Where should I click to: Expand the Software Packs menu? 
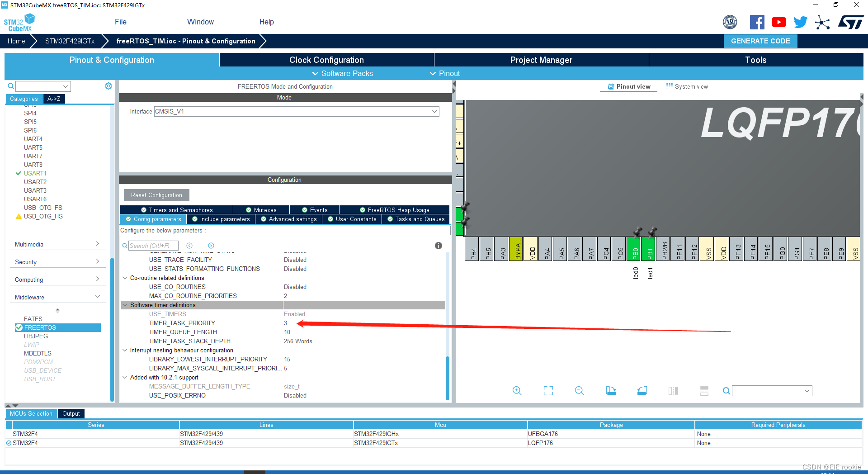click(x=343, y=73)
